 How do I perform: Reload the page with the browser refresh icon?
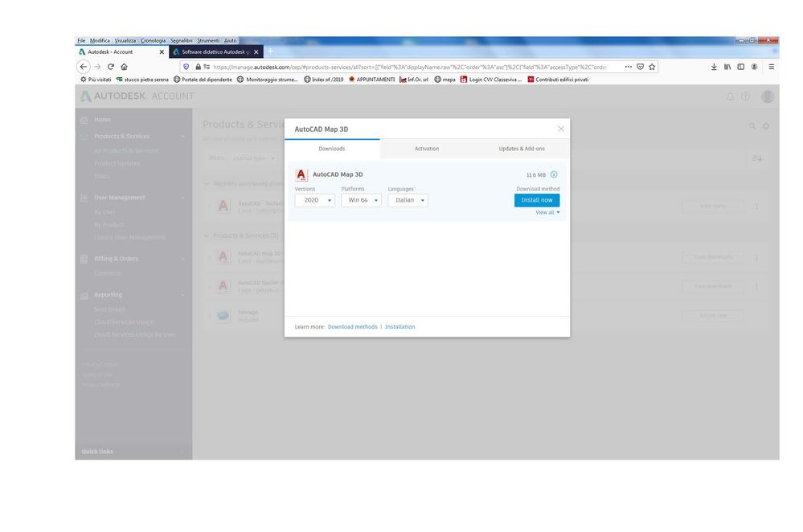(x=111, y=67)
